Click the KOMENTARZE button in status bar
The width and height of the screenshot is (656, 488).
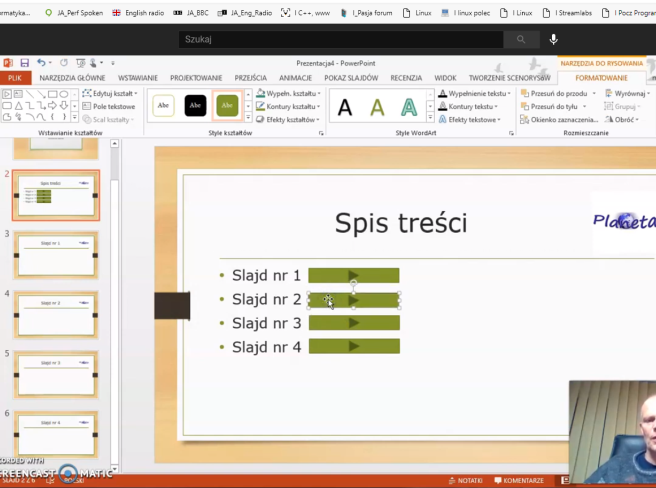pos(518,480)
